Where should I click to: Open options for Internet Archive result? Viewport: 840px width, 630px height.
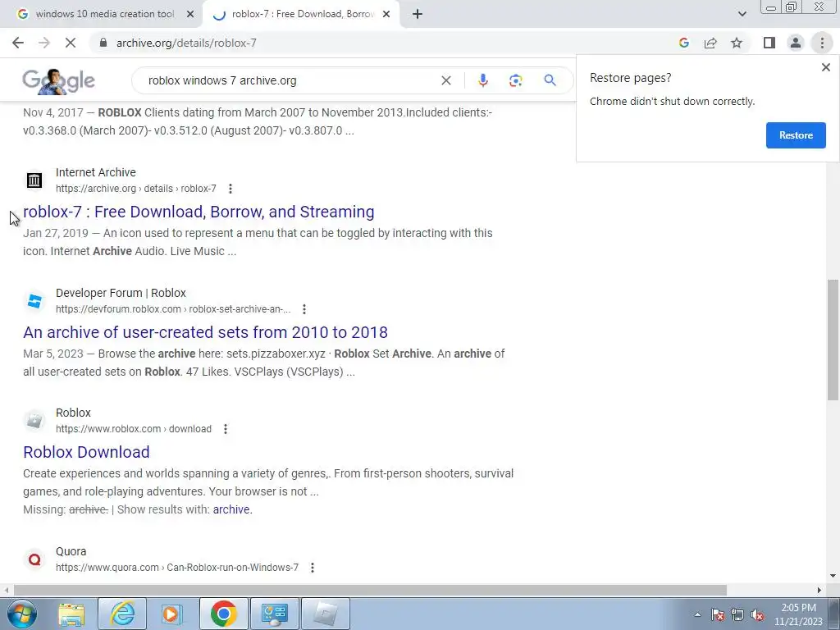(x=231, y=189)
